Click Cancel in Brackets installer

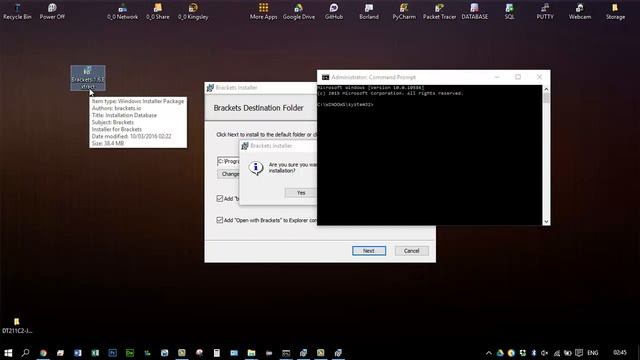411,251
